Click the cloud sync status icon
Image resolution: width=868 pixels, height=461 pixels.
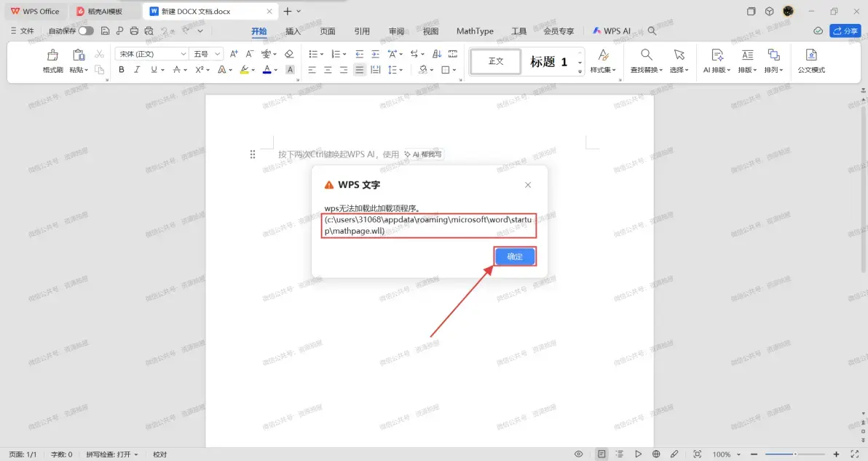point(818,31)
